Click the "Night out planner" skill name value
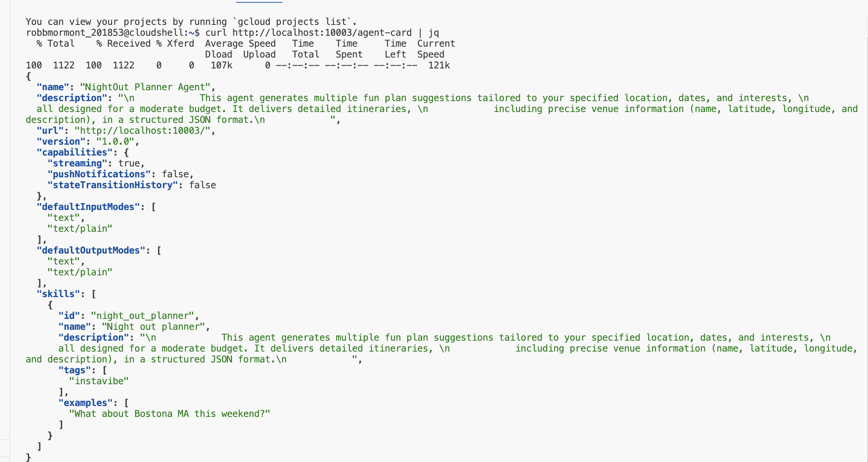Screen dimensions: 868x462 pos(153,327)
